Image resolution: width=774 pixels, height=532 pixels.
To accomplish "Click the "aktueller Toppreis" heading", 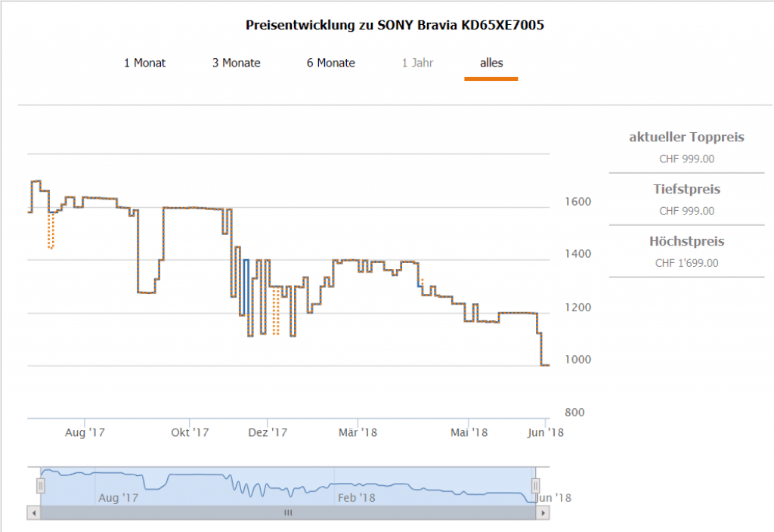I will point(686,138).
